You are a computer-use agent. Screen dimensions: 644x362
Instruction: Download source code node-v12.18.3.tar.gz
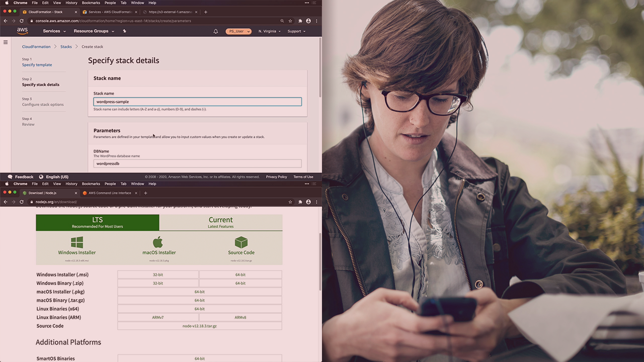[x=200, y=326]
